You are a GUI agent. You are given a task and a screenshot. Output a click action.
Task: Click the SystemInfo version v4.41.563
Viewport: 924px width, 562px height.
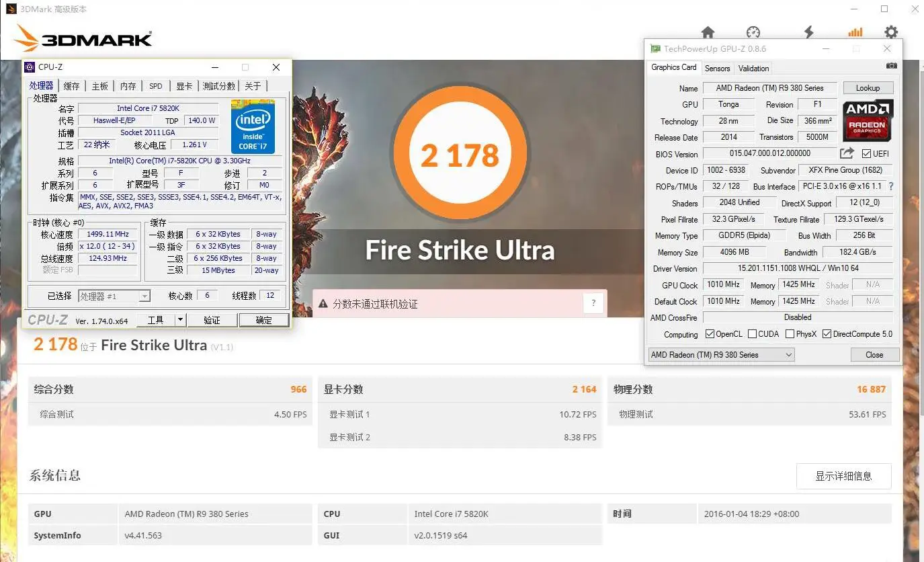(x=143, y=536)
